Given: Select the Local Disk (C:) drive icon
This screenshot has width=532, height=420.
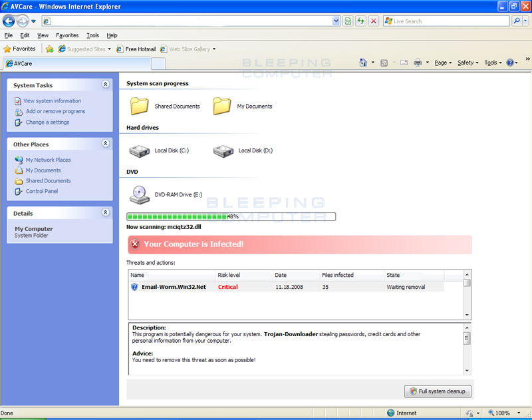Looking at the screenshot, I should (139, 149).
